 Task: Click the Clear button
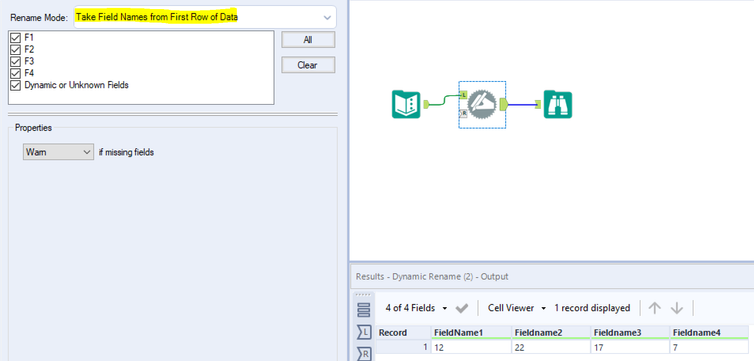pos(308,65)
